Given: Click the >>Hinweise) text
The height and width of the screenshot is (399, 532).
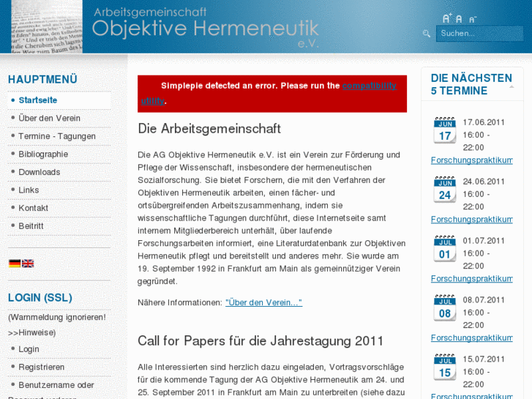Looking at the screenshot, I should (32, 332).
